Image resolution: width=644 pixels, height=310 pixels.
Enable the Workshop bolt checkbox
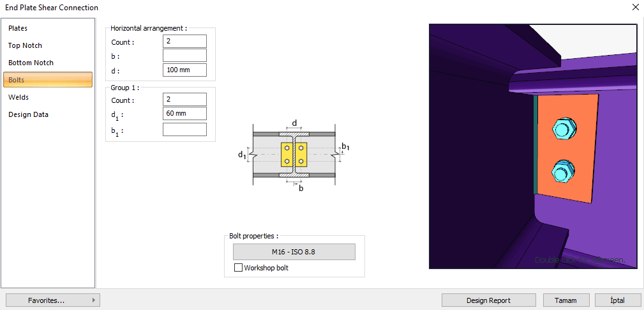click(238, 268)
